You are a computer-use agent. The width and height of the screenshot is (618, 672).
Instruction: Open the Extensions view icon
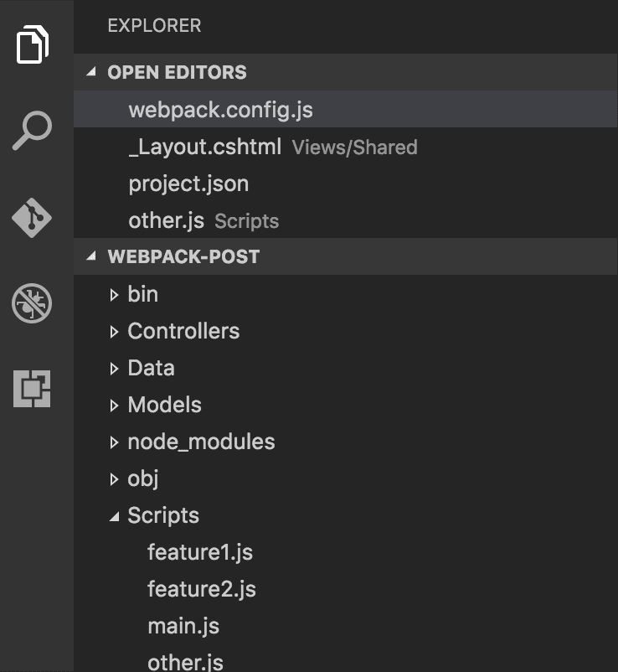(32, 389)
